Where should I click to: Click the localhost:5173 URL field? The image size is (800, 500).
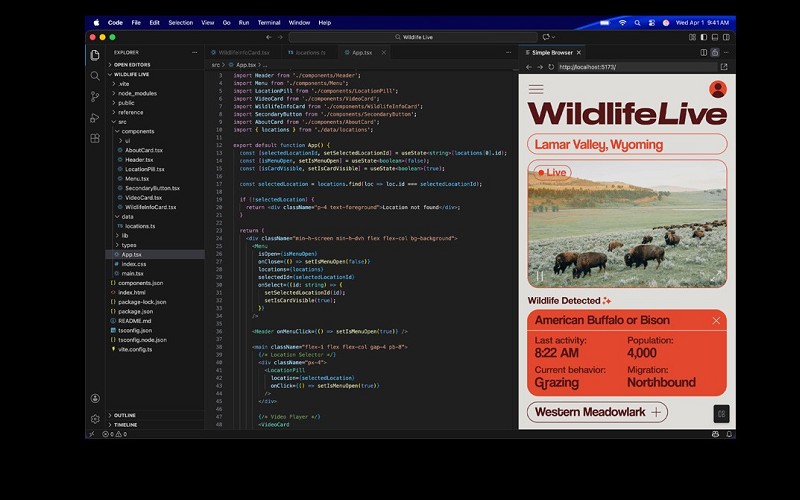(x=637, y=67)
